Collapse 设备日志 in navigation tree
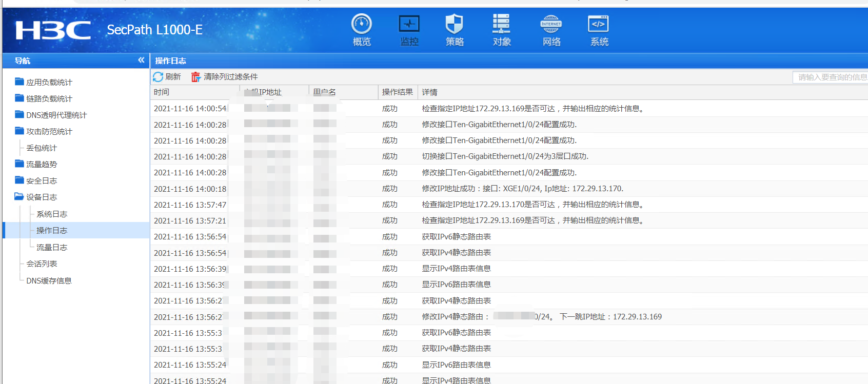The image size is (868, 384). point(42,197)
